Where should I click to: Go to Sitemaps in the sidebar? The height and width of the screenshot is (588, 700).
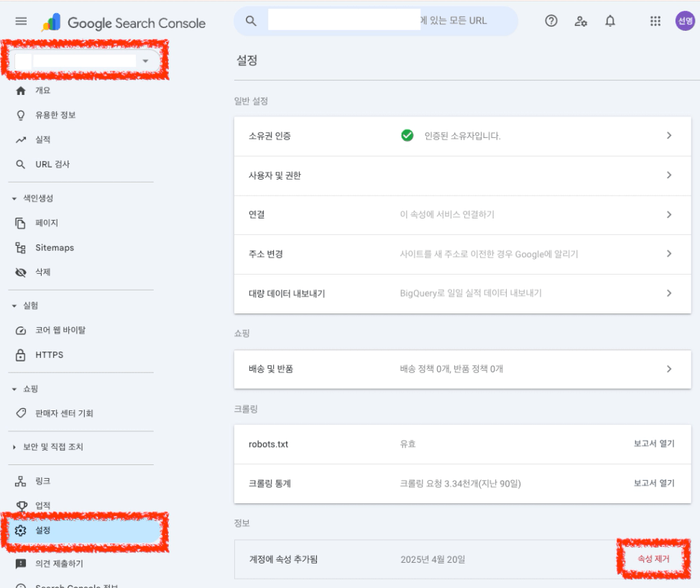(55, 247)
